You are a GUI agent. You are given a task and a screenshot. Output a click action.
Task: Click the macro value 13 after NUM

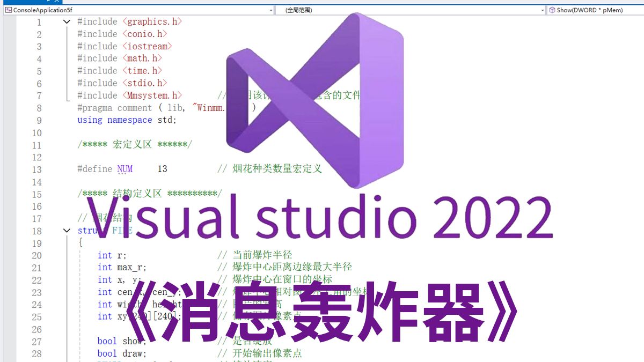point(162,169)
